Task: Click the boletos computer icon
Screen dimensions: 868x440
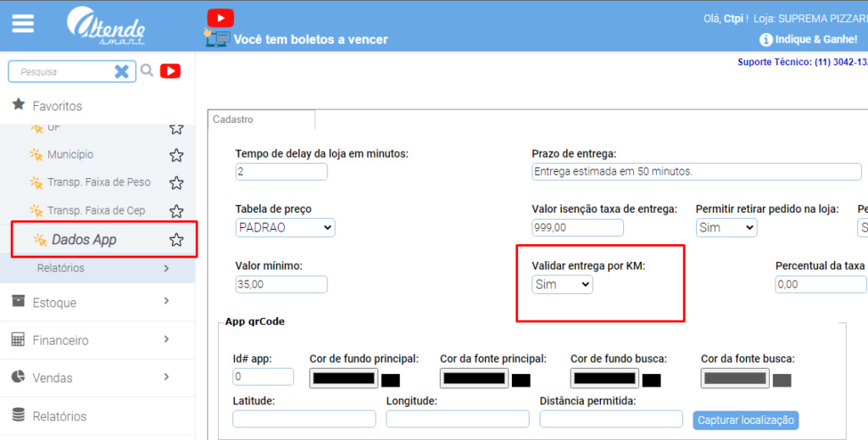Action: click(x=216, y=38)
